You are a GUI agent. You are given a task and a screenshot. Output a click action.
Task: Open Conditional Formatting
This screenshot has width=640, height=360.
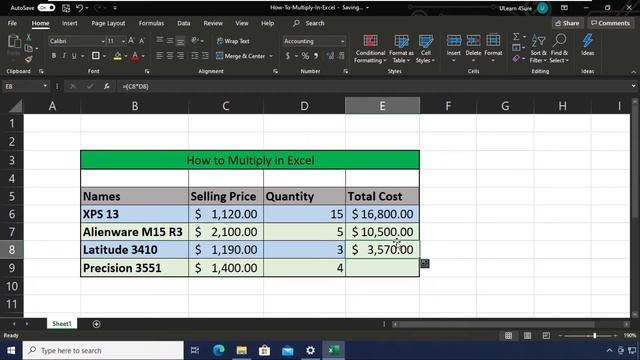(370, 49)
